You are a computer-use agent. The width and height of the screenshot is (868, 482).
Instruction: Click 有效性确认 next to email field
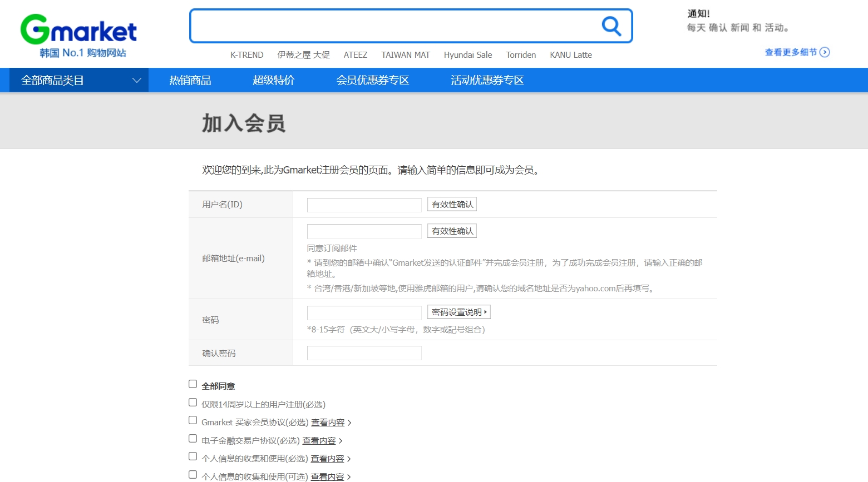(x=452, y=230)
